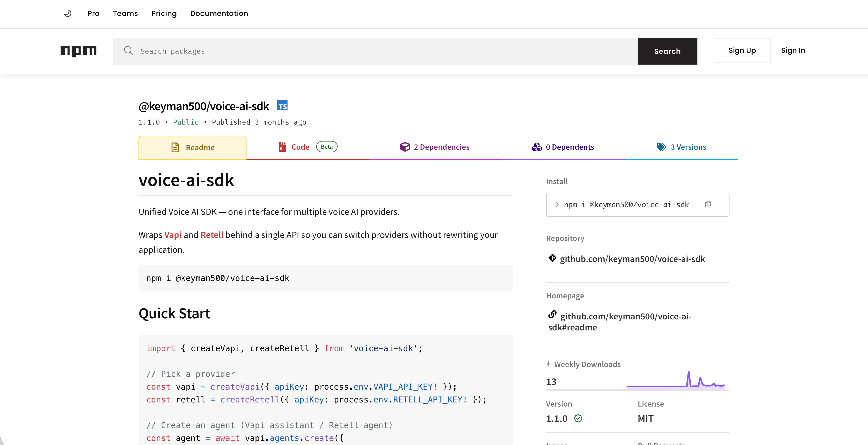Click the const agent = await code line
This screenshot has width=868, height=445.
(x=245, y=438)
